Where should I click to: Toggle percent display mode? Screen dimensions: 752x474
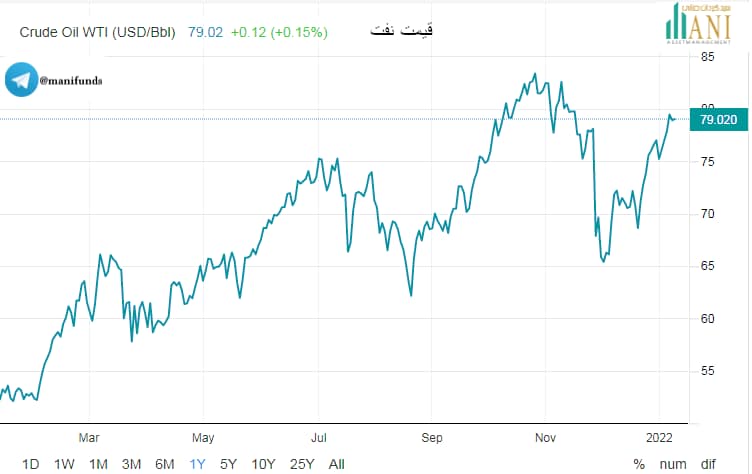point(639,464)
